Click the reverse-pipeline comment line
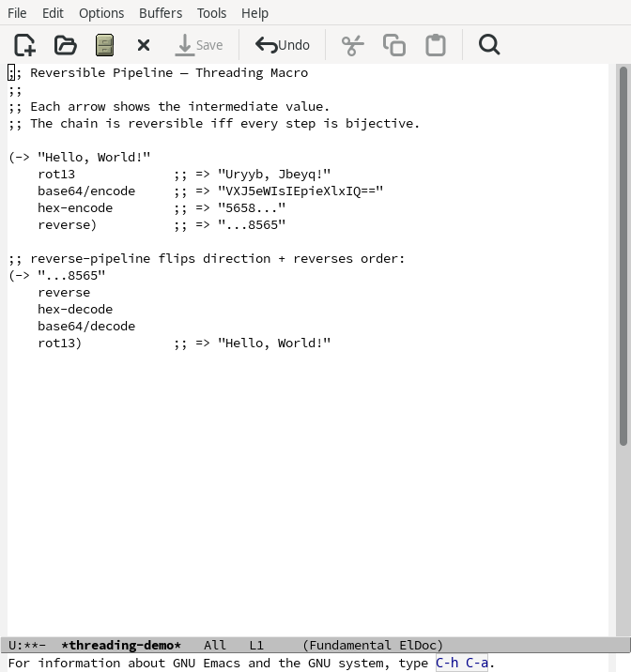 pos(207,259)
